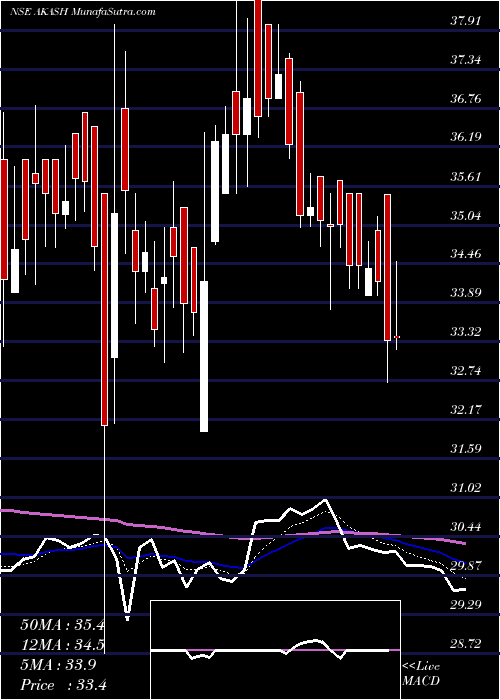Click the 37.34 price axis label

466,59
